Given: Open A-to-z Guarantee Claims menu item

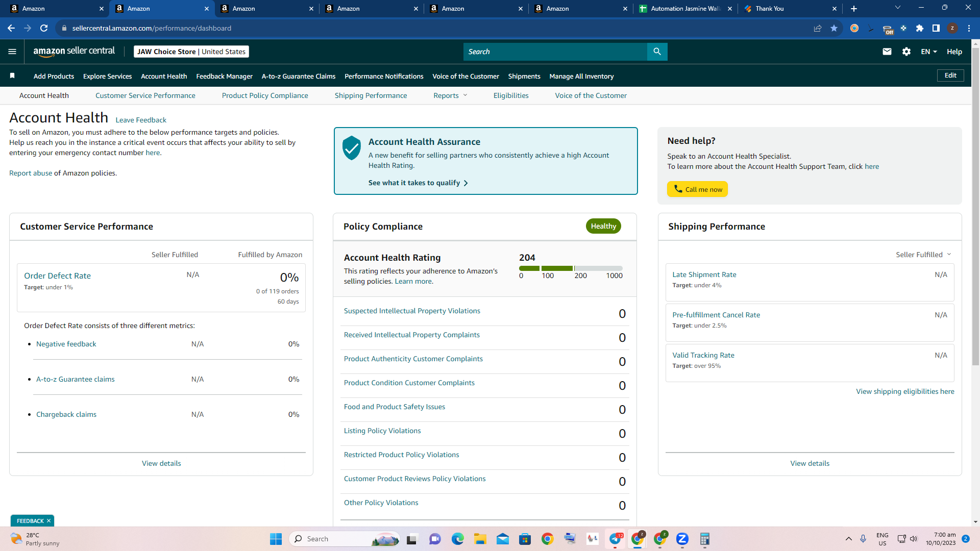Looking at the screenshot, I should tap(299, 76).
